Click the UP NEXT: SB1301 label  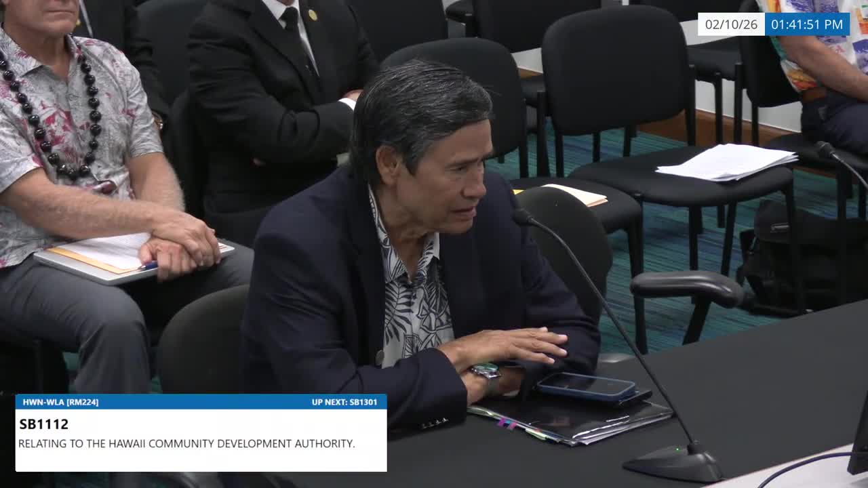(344, 402)
